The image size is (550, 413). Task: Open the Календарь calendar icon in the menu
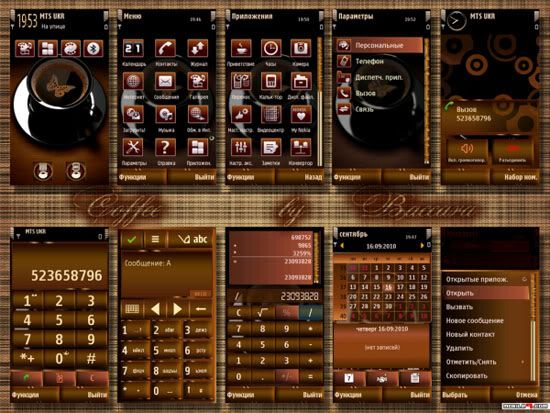[x=133, y=48]
